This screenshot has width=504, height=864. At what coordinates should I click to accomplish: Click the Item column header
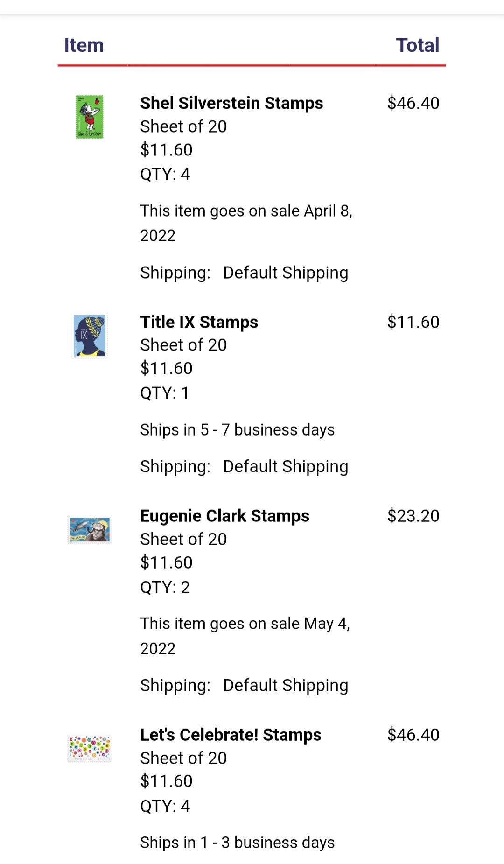click(x=84, y=45)
